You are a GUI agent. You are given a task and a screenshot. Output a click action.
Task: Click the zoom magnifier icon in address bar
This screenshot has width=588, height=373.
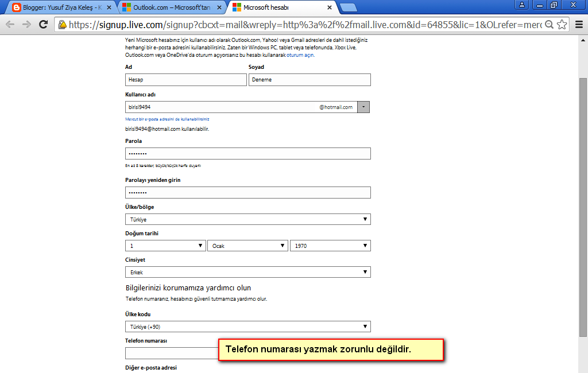pyautogui.click(x=549, y=25)
